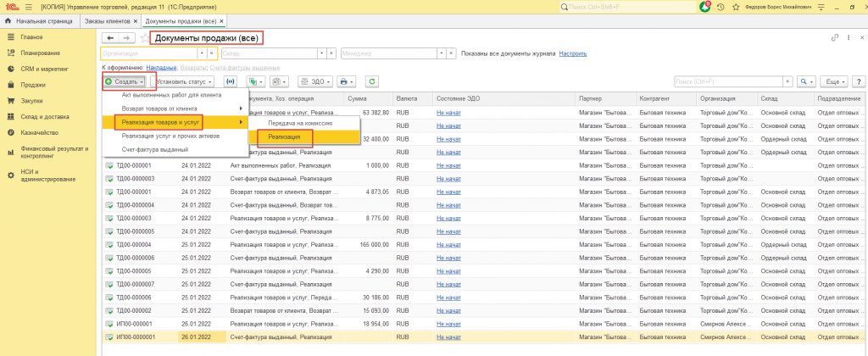Click the Организация filter field
This screenshot has height=356, width=868.
[149, 53]
